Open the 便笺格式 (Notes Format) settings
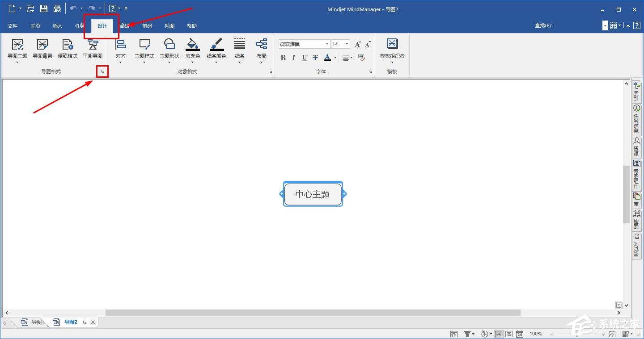The image size is (644, 339). (68, 49)
